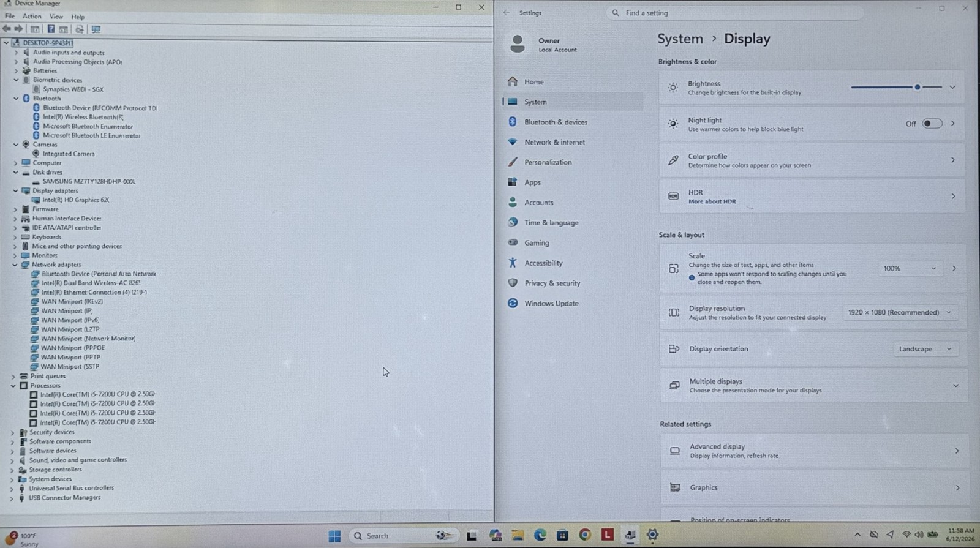Open the Color profile settings row
Viewport: 980px width, 548px height.
tap(812, 160)
